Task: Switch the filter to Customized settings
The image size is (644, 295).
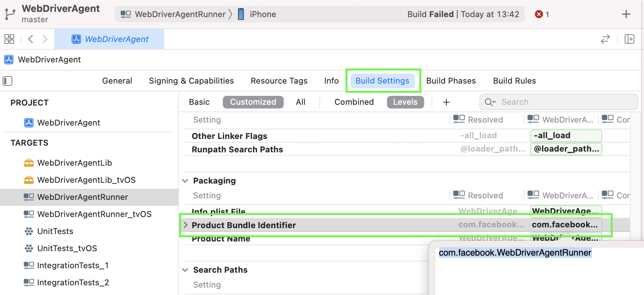Action: coord(253,102)
